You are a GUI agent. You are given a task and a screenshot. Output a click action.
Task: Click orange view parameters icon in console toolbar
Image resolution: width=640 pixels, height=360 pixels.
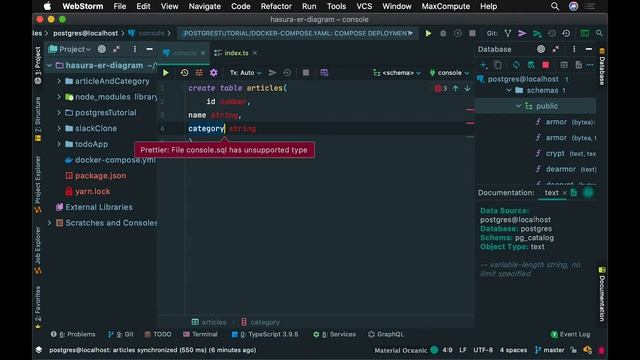(199, 73)
